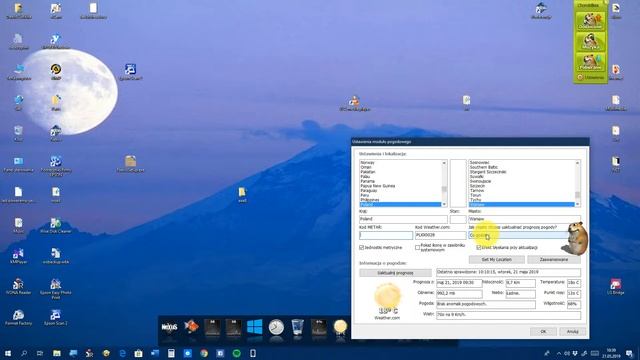Select Papua New Guinea in the country list
This screenshot has height=360, width=640.
378,186
